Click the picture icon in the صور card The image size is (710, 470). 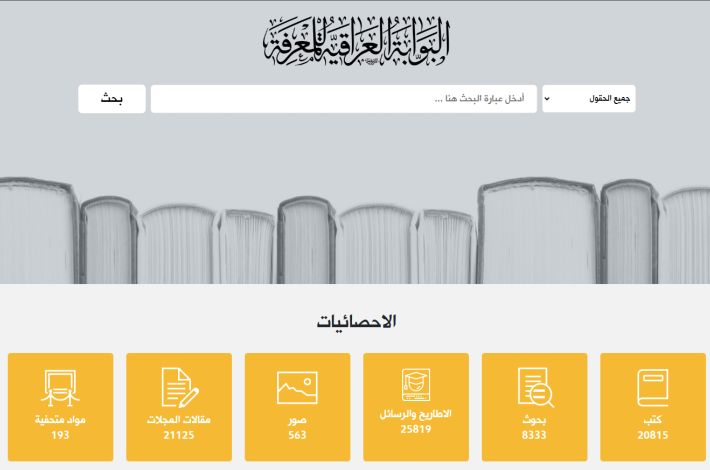[297, 388]
